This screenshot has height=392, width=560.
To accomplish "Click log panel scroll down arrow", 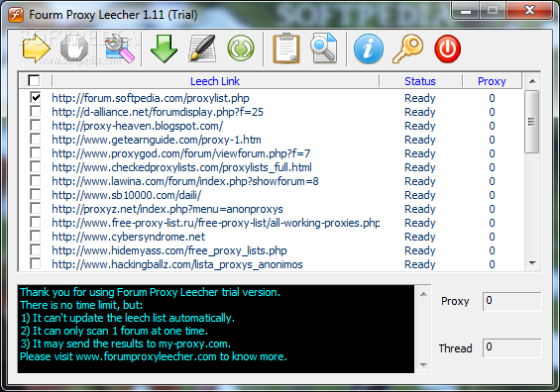I will (x=423, y=365).
